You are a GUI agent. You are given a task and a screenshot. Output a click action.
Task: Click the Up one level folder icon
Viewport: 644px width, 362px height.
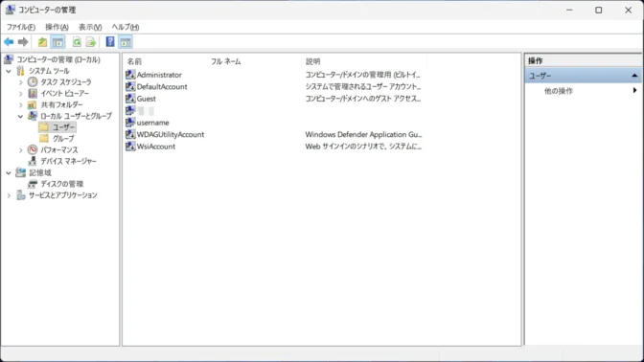coord(42,42)
